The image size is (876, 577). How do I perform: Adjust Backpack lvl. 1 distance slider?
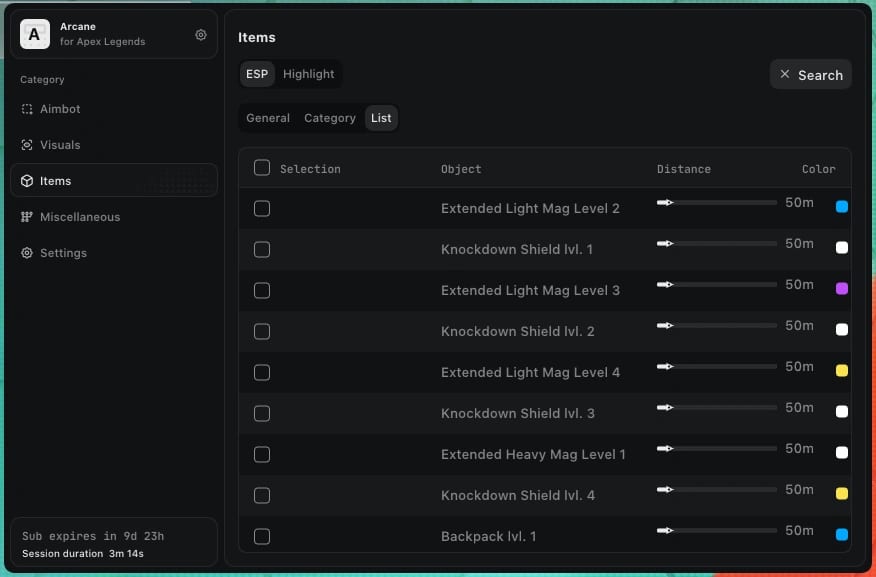point(717,531)
